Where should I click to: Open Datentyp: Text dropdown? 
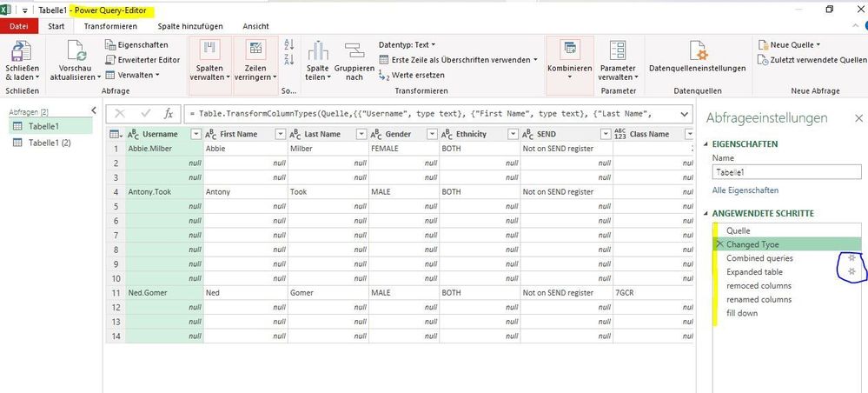407,45
